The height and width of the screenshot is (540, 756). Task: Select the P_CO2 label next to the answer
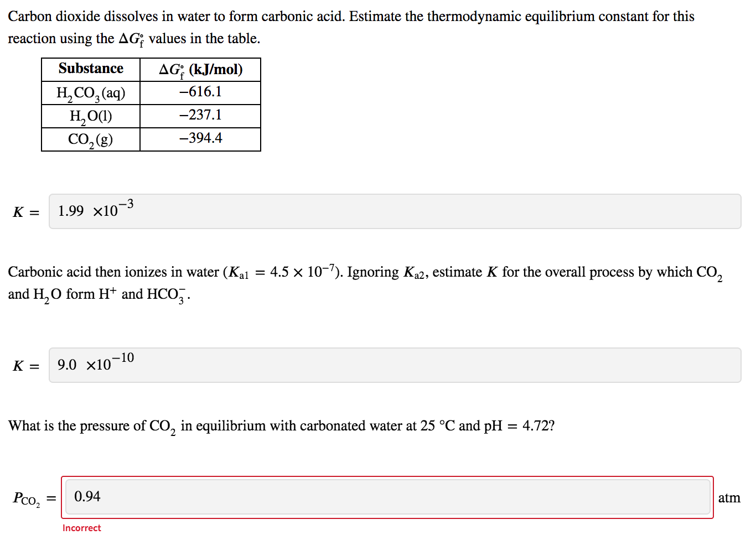(x=26, y=499)
